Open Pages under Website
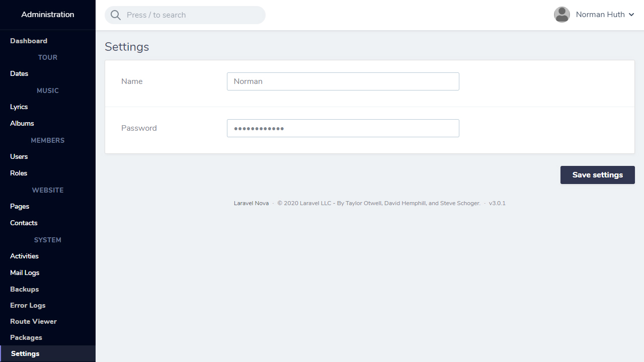Image resolution: width=644 pixels, height=362 pixels. pos(20,206)
